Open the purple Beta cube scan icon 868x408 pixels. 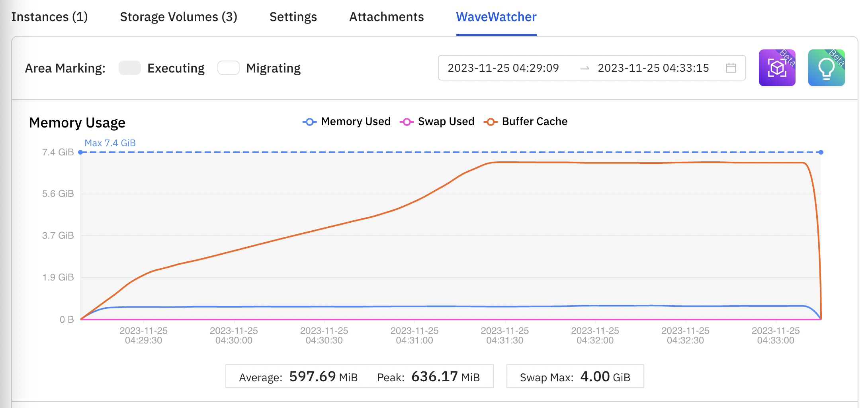coord(777,68)
